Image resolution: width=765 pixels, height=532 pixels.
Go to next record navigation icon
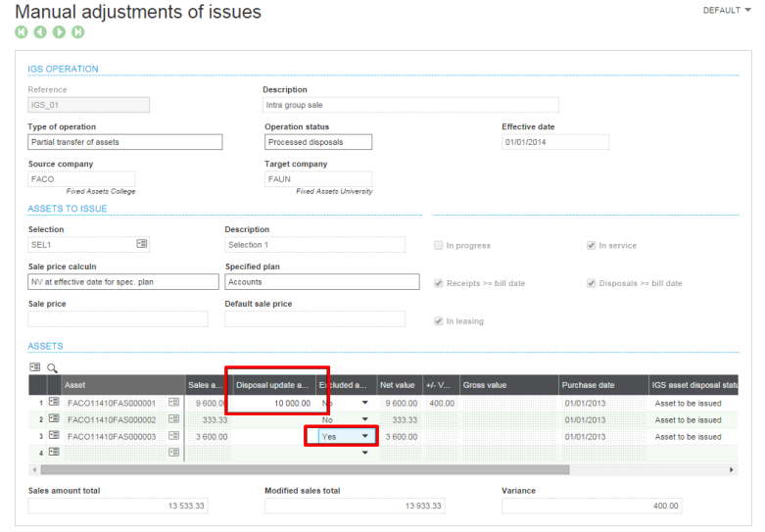pos(59,32)
